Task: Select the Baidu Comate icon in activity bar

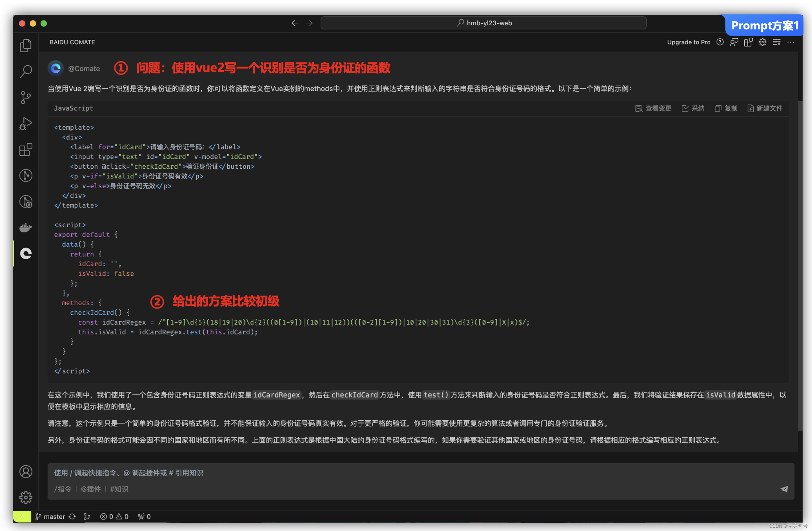Action: coord(26,253)
